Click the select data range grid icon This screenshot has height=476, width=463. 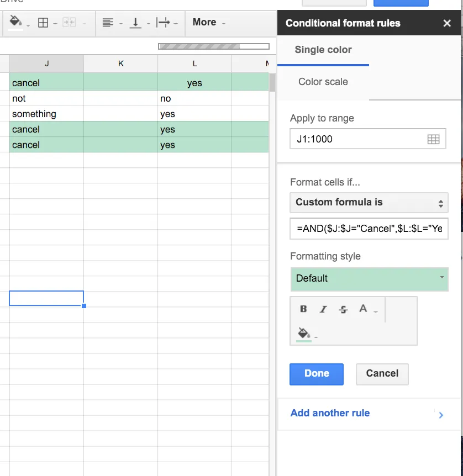pos(434,139)
